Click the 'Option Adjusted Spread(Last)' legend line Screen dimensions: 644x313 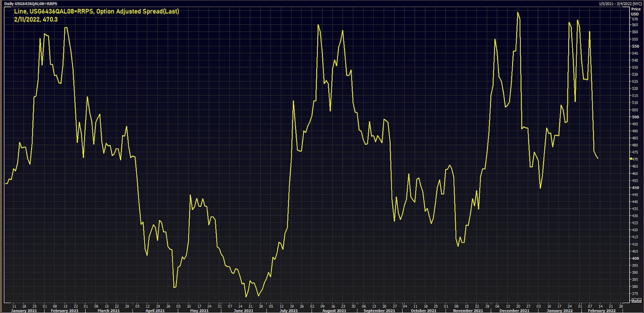[97, 11]
